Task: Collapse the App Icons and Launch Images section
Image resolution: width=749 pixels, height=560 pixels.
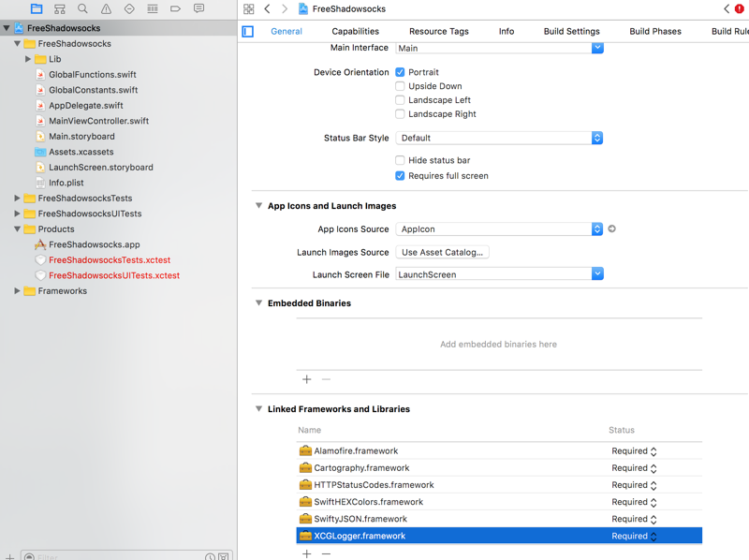Action: 258,205
